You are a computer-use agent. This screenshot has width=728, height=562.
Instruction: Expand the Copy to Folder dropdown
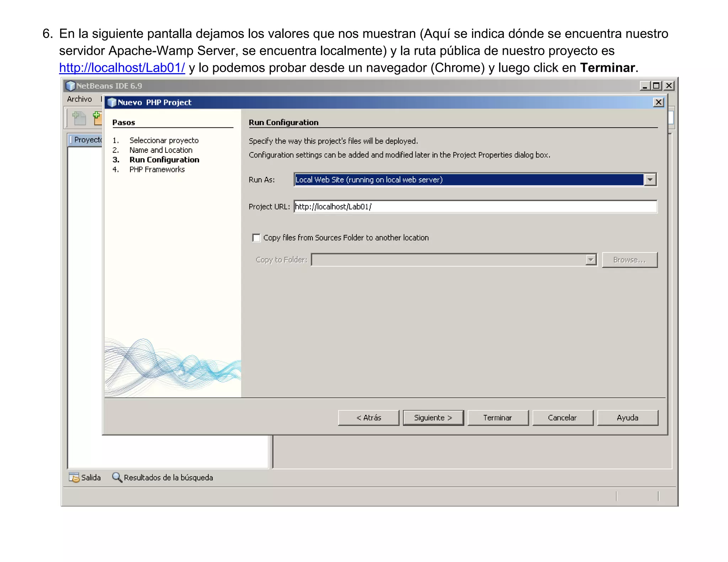(591, 260)
